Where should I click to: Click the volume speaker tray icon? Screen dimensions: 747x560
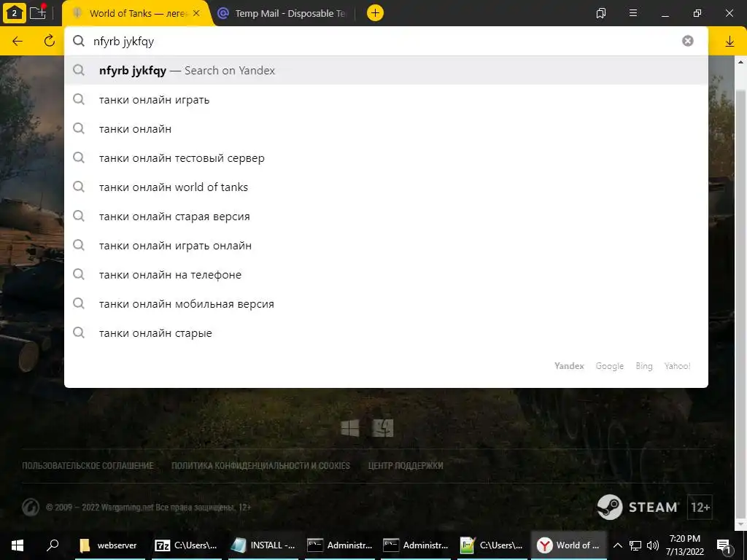pyautogui.click(x=653, y=545)
